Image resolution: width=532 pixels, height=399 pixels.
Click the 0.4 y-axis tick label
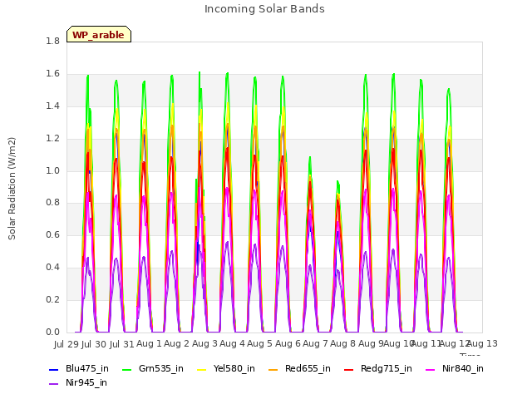pyautogui.click(x=52, y=268)
